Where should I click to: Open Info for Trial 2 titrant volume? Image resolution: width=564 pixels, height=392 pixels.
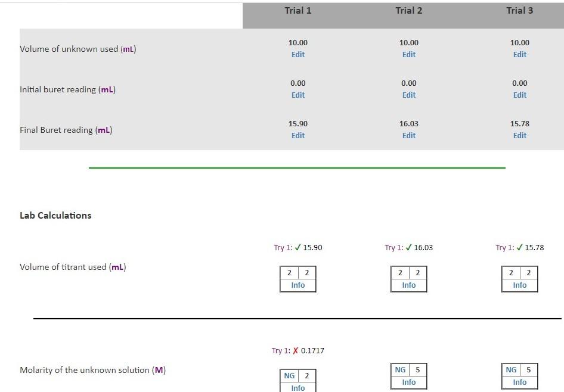tap(408, 285)
